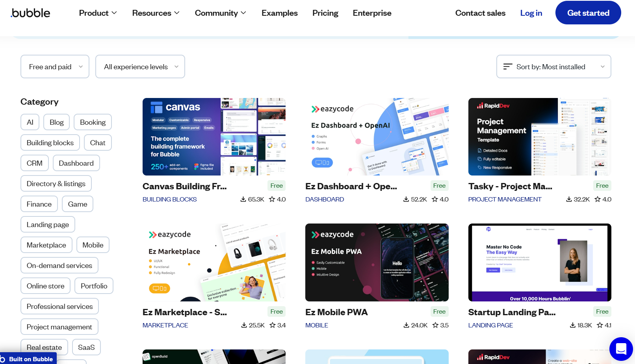Screen dimensions: 635x364
Task: Click star icon on Ez Mobile PWA card
Action: (435, 325)
